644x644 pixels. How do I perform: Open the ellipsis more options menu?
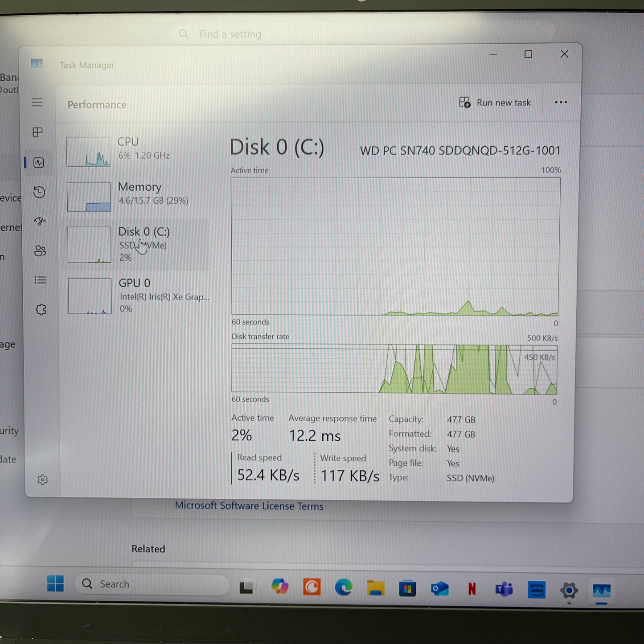[x=560, y=103]
